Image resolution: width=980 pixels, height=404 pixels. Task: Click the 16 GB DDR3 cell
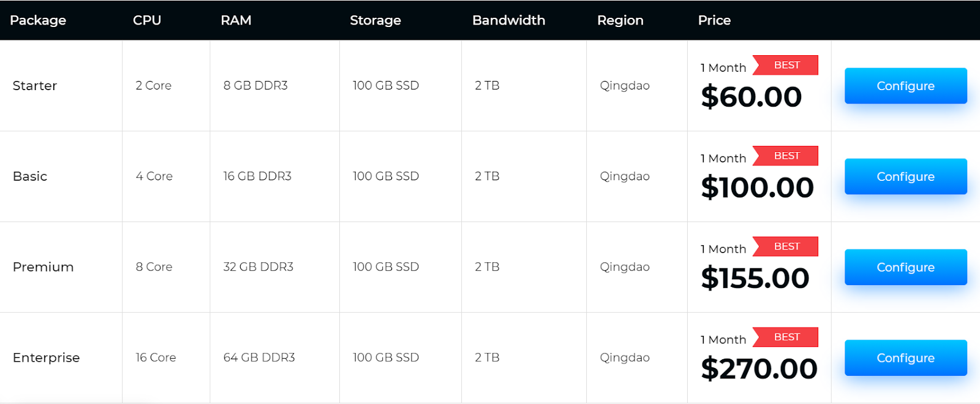257,177
